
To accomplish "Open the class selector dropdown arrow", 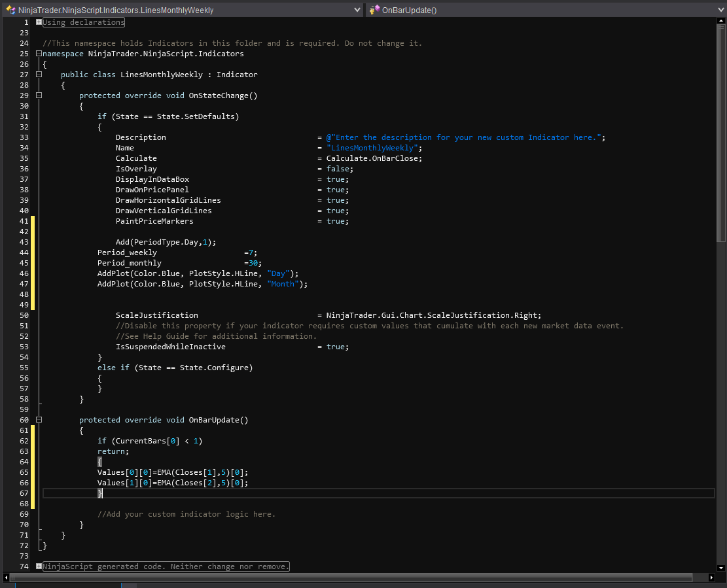I will click(357, 10).
